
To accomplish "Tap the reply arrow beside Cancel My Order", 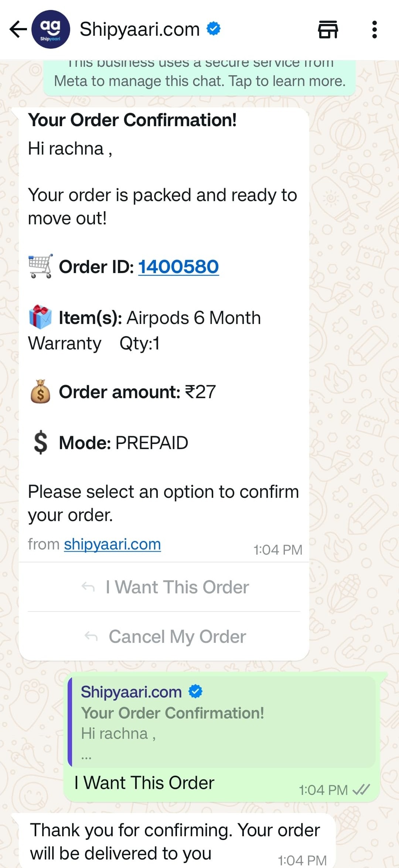I will pyautogui.click(x=91, y=636).
